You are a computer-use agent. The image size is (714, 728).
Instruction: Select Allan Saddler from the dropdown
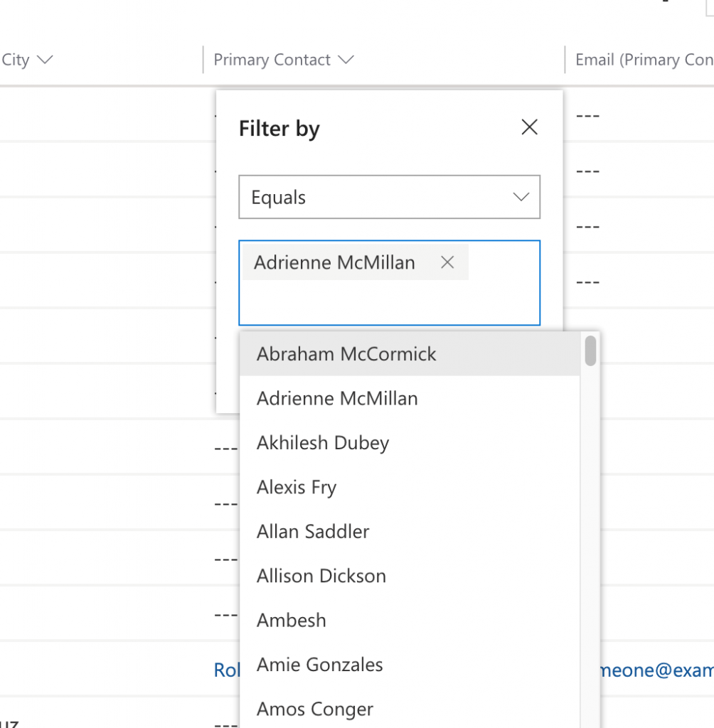point(313,531)
